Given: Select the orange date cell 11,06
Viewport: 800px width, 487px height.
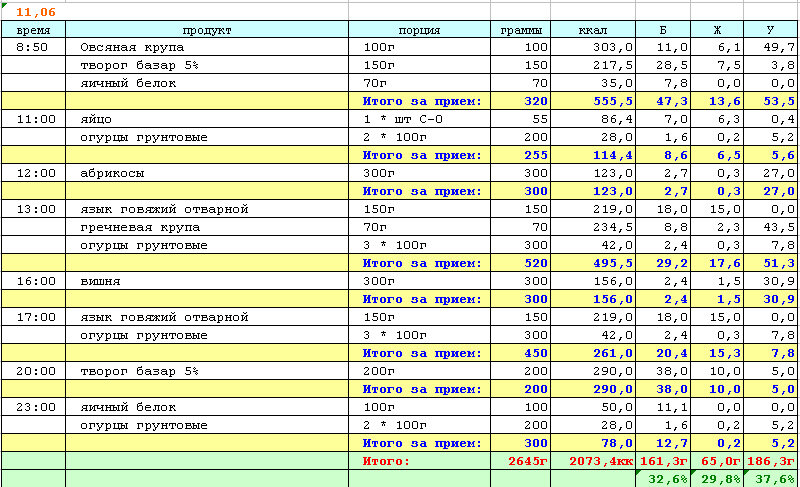Looking at the screenshot, I should [x=34, y=12].
